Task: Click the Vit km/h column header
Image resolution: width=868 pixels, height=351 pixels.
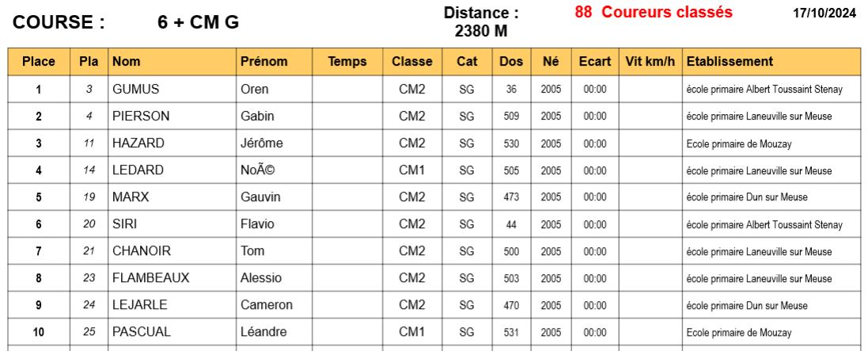Action: tap(650, 62)
